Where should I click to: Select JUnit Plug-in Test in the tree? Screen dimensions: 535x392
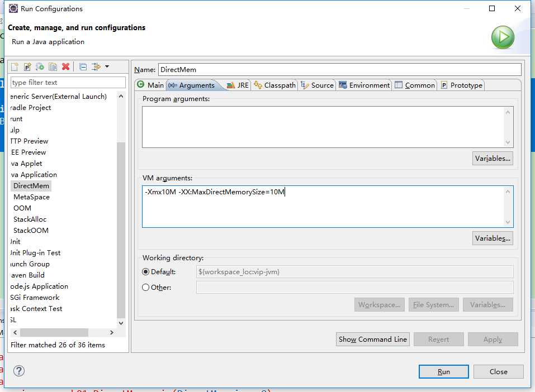click(35, 252)
